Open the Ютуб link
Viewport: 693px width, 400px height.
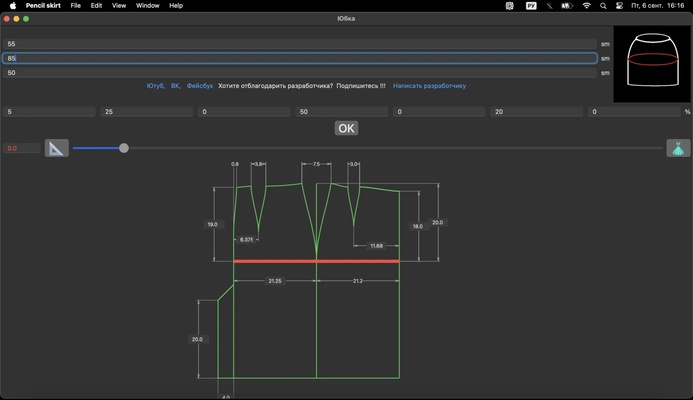coord(155,86)
